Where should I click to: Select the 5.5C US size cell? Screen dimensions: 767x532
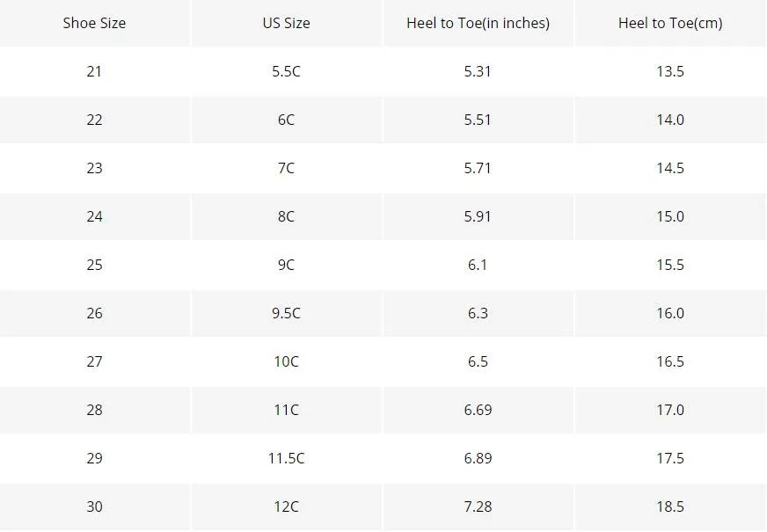point(286,71)
